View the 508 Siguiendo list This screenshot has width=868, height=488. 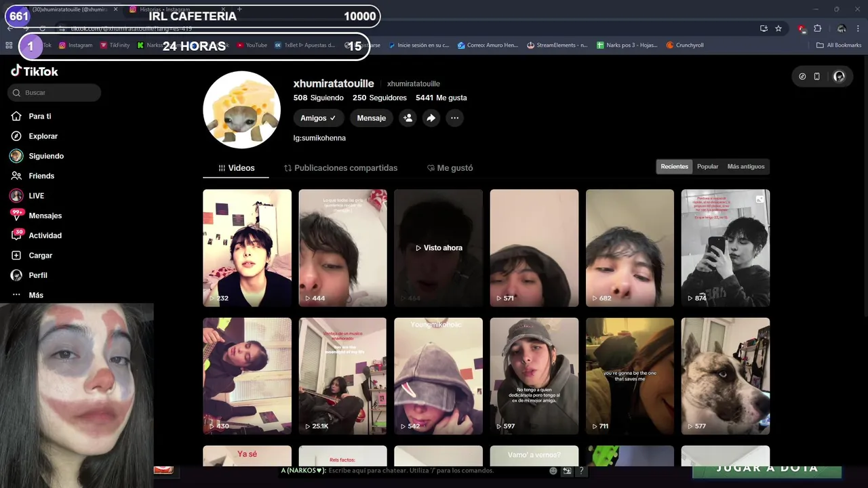319,98
